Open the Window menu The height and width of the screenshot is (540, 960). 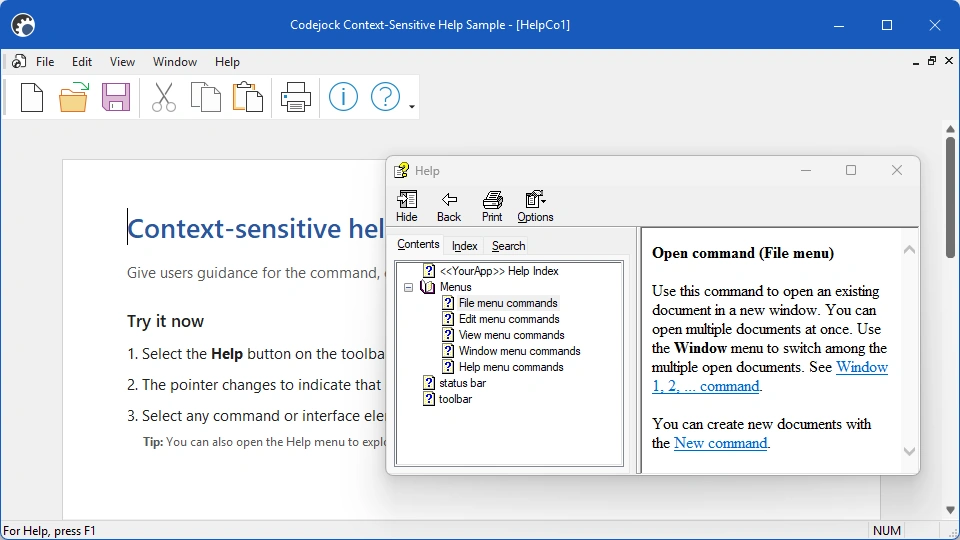click(x=174, y=62)
